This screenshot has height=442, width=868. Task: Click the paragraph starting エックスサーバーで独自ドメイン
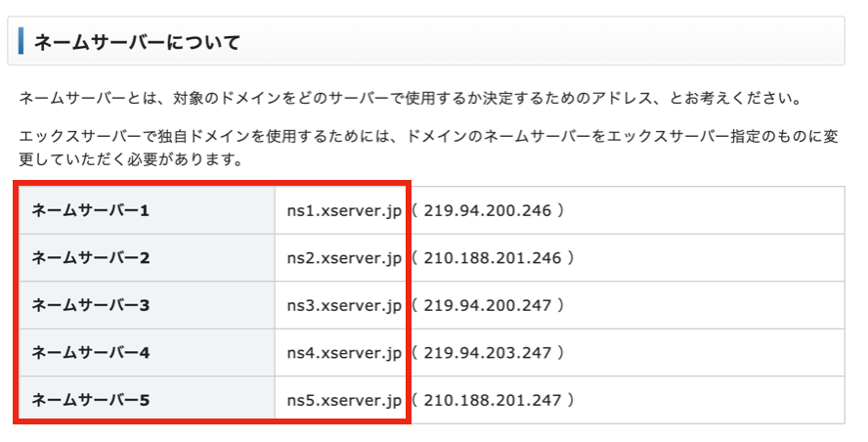(429, 148)
